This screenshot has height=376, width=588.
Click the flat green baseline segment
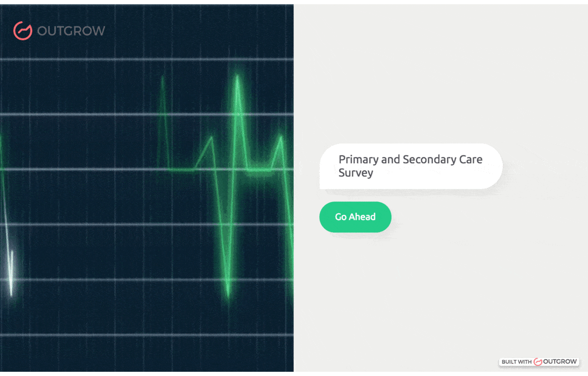click(181, 169)
